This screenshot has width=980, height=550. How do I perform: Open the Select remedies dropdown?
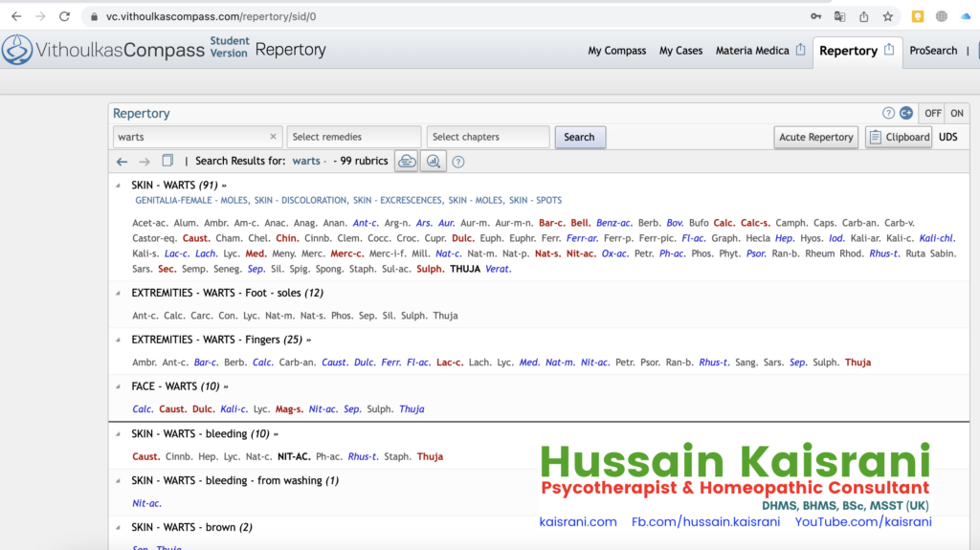(x=354, y=137)
